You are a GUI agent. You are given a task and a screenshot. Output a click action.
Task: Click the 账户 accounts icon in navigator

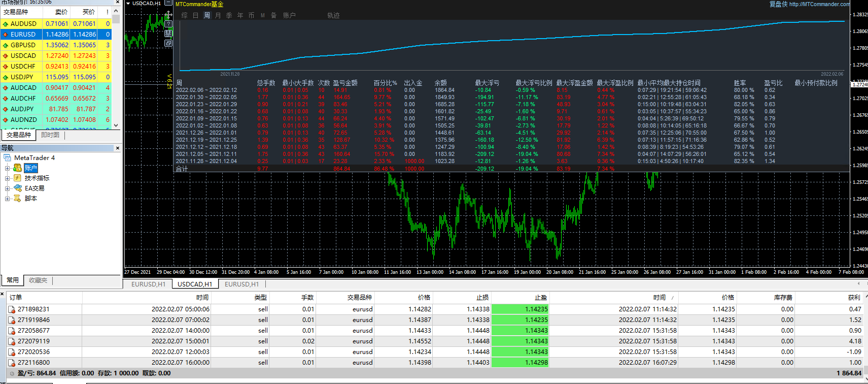17,168
